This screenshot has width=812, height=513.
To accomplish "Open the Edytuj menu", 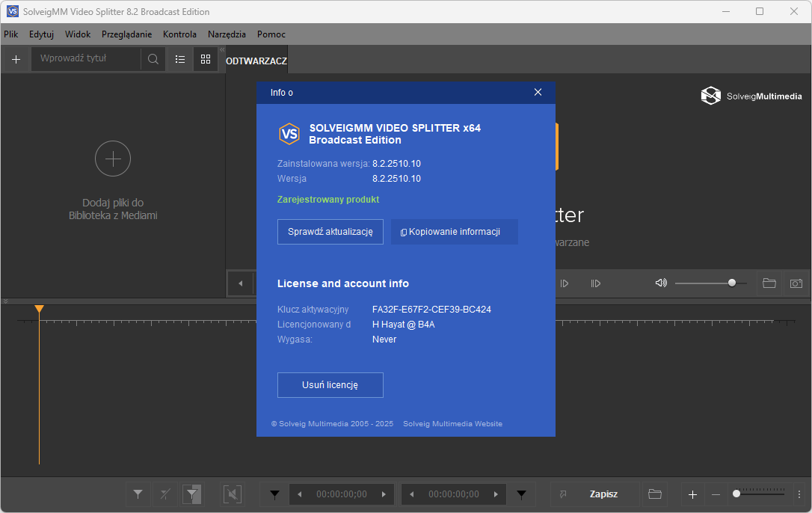I will 41,34.
